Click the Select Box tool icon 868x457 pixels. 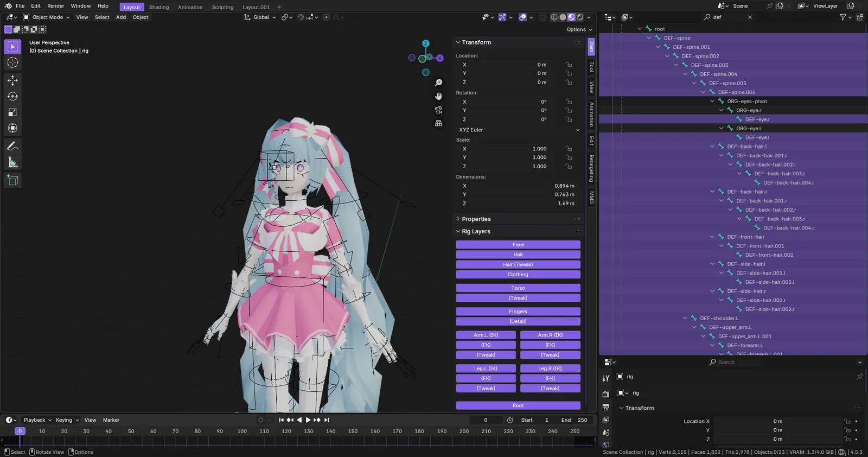[12, 47]
